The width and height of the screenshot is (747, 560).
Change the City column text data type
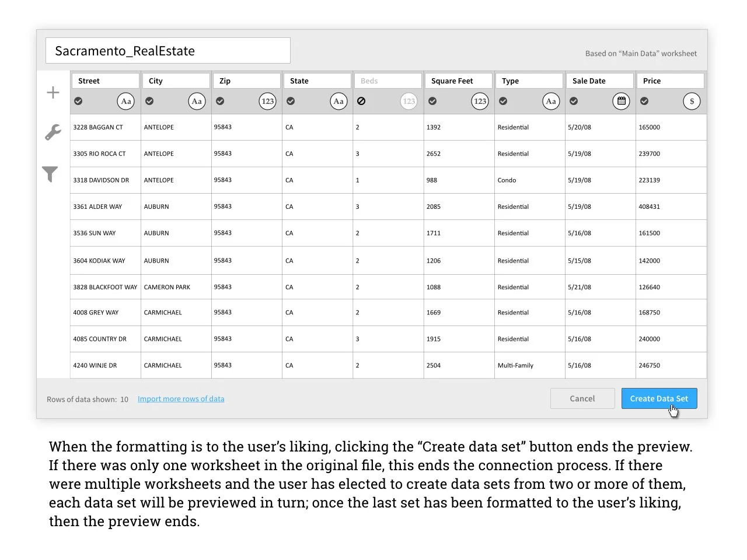[197, 101]
